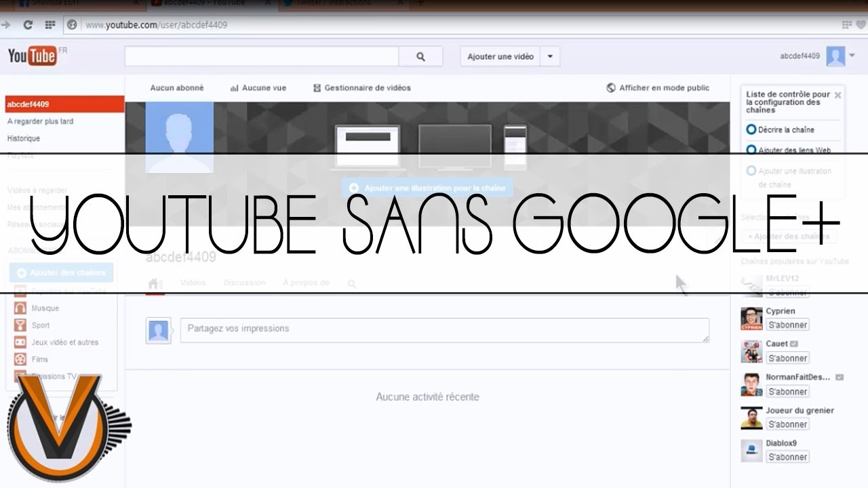
Task: Click Afficher en mode public
Action: click(x=664, y=88)
